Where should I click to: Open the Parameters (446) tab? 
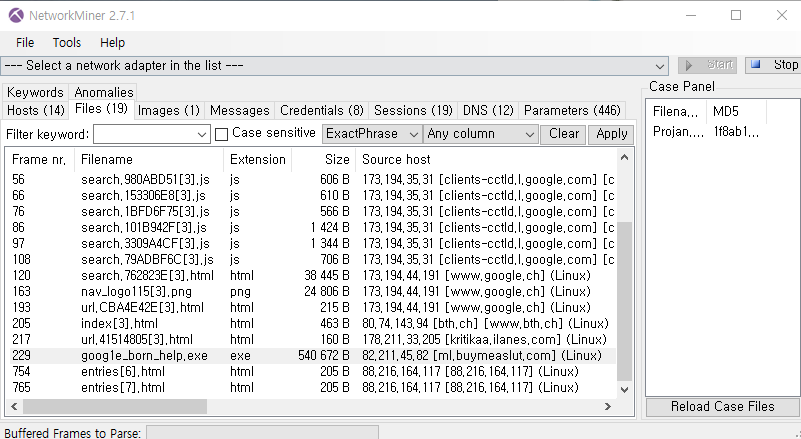(x=572, y=110)
